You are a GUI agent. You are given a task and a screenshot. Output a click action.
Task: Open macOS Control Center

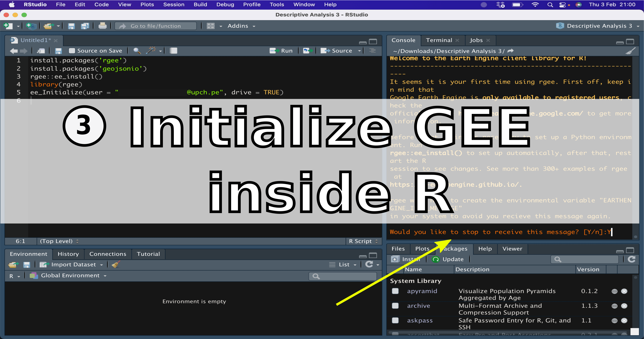click(x=563, y=5)
